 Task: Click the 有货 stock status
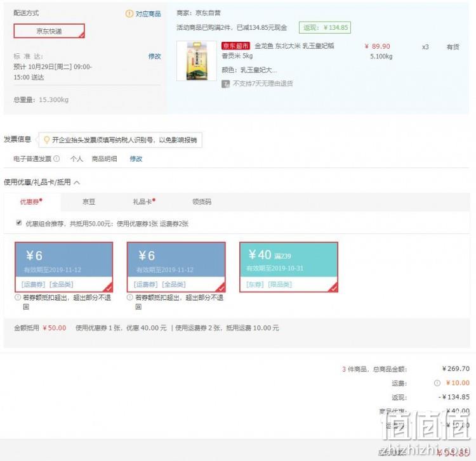click(453, 47)
